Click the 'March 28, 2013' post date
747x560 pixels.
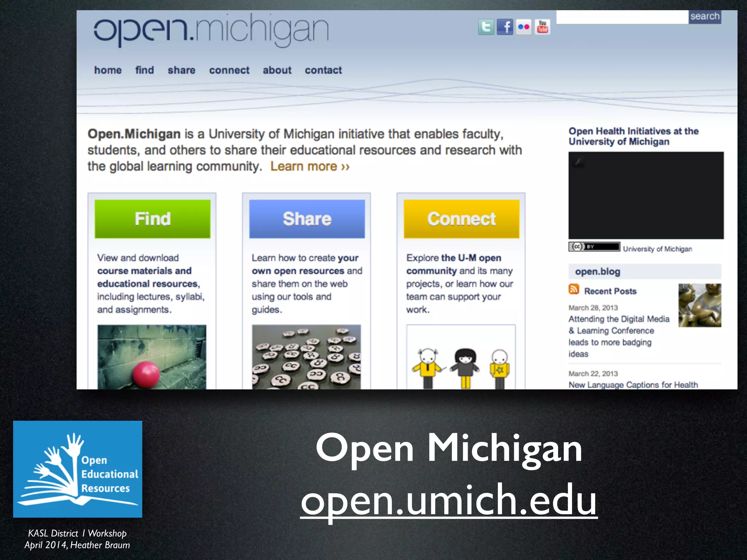tap(593, 308)
